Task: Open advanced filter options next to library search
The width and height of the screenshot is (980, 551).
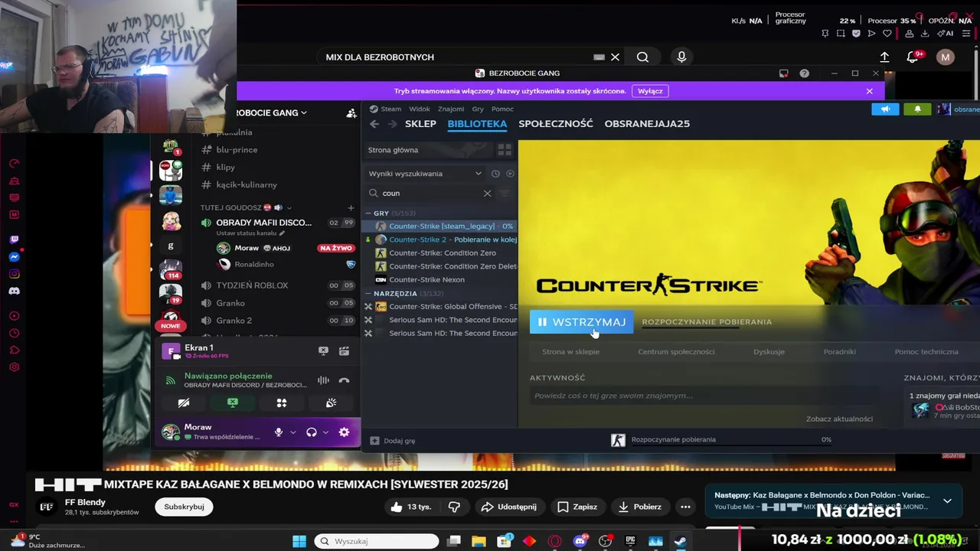Action: tap(505, 194)
